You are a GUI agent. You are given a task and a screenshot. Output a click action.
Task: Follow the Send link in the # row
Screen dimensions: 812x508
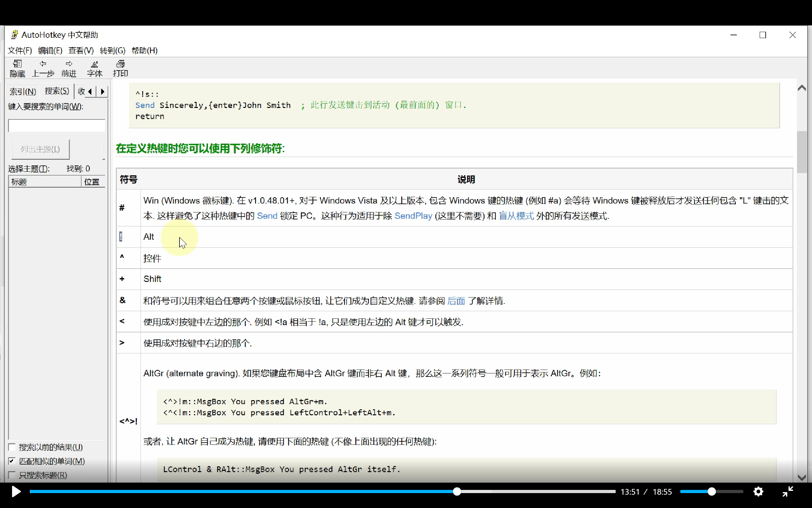coord(267,216)
